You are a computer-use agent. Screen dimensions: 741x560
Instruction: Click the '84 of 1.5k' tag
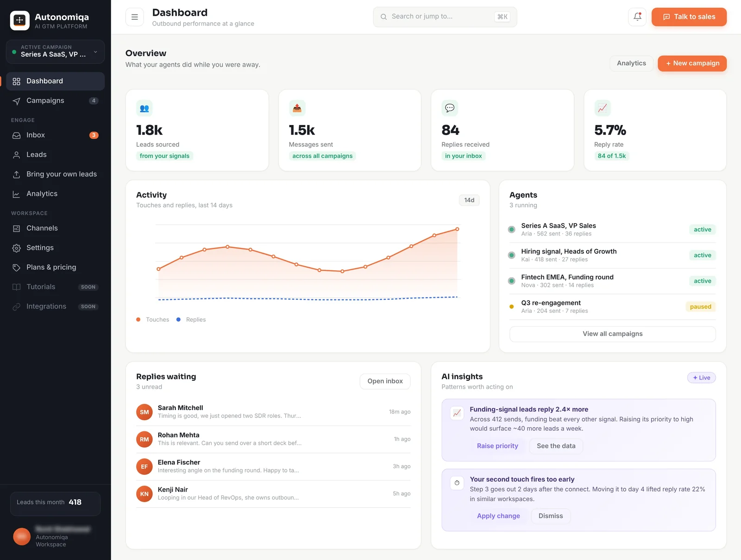[611, 156]
